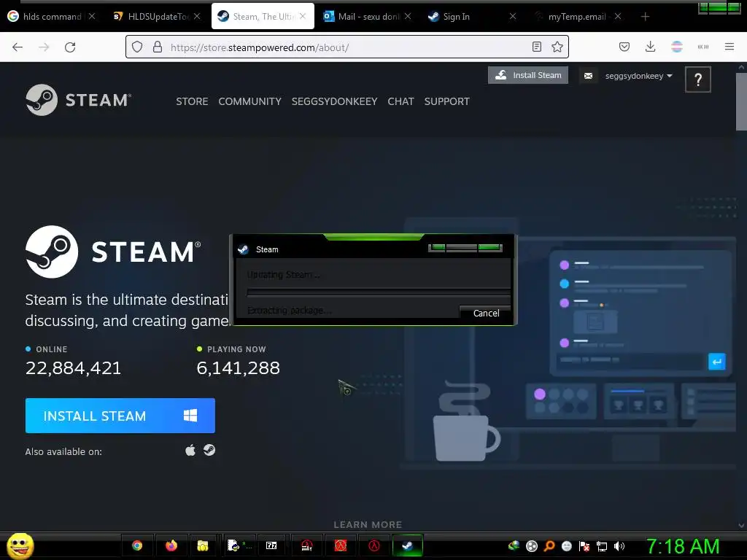This screenshot has height=560, width=747.
Task: Close the hlds command tab
Action: [92, 16]
